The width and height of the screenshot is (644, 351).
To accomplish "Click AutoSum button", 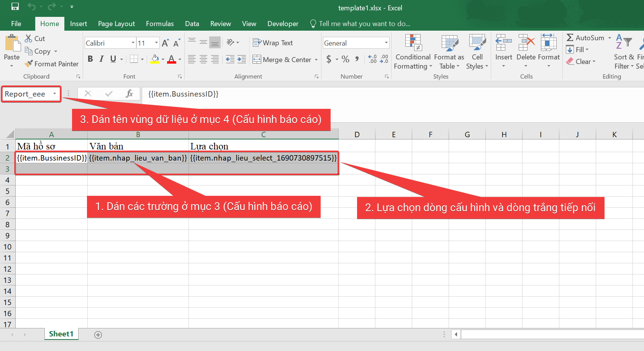I will [x=585, y=38].
